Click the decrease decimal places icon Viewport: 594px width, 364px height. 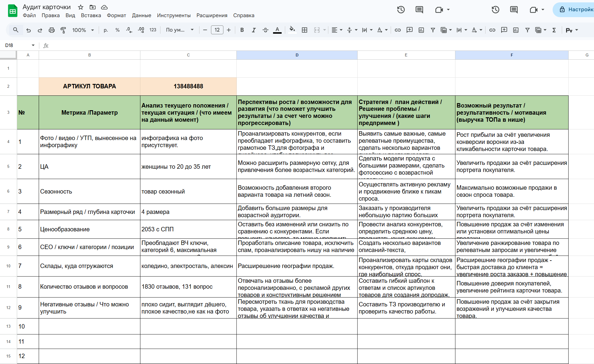[x=129, y=30]
